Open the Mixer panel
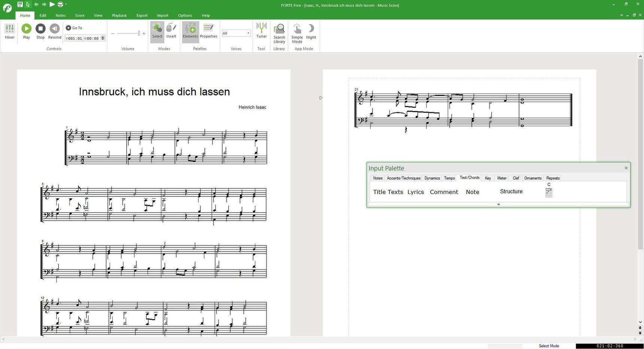The height and width of the screenshot is (349, 644). click(10, 31)
